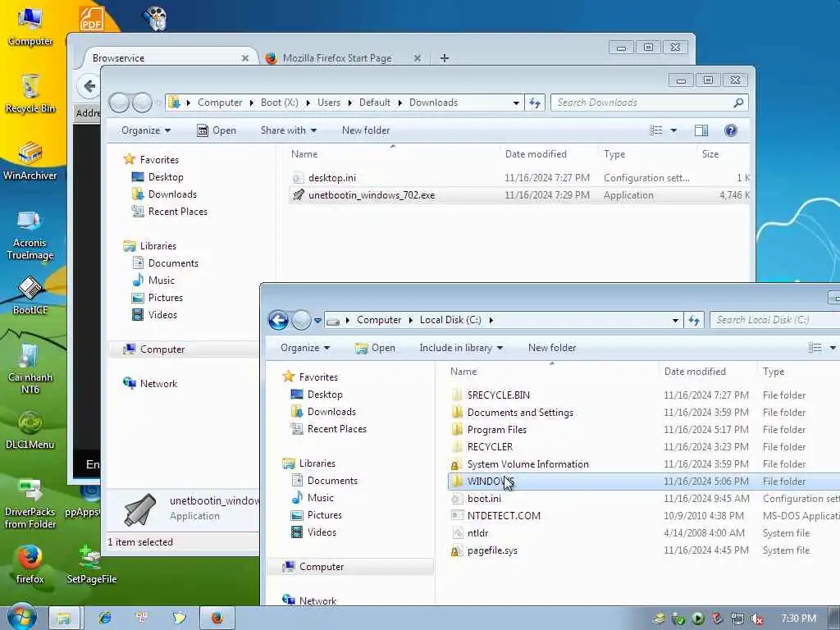This screenshot has width=840, height=630.
Task: Click the muted volume tray icon
Action: (x=757, y=619)
